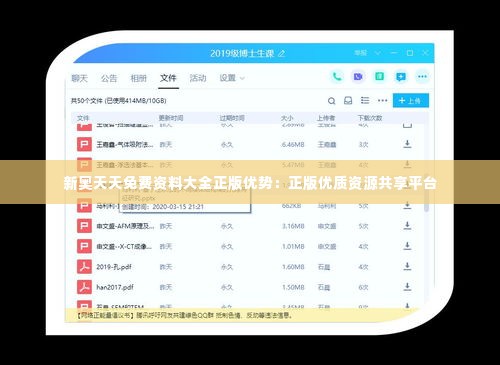
Task: Select the 2019-孔.pdf file name
Action: pos(114,267)
